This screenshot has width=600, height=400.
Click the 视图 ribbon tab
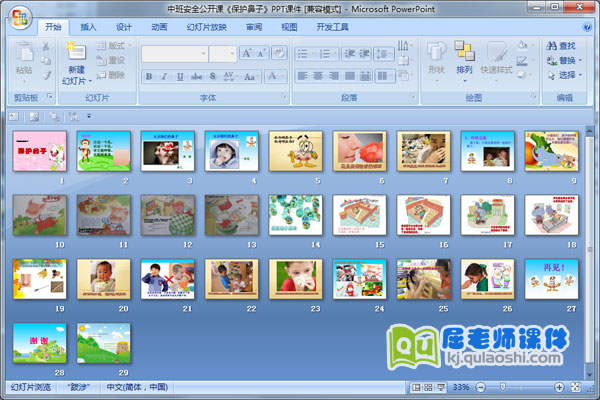coord(289,27)
